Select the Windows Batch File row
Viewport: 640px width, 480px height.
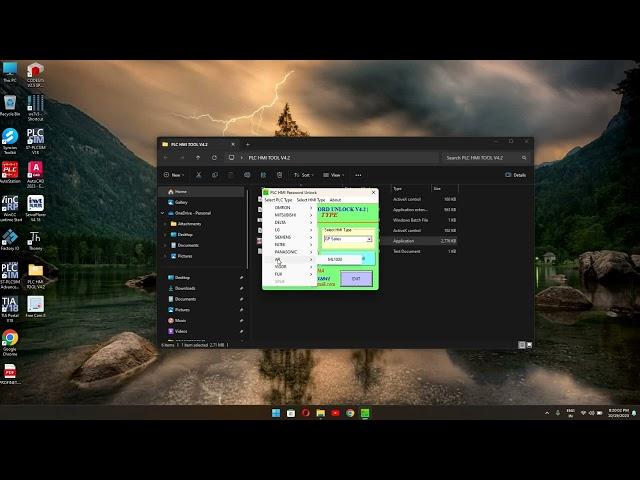coord(358,220)
